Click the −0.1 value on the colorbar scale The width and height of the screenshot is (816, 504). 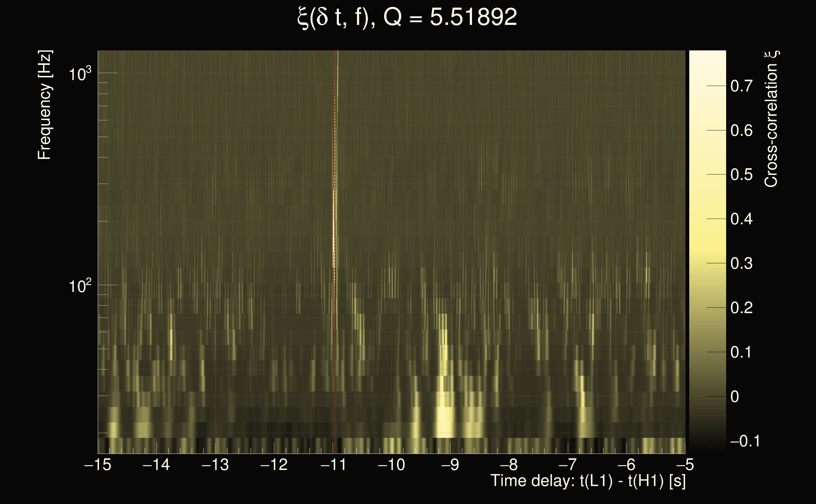pos(745,441)
